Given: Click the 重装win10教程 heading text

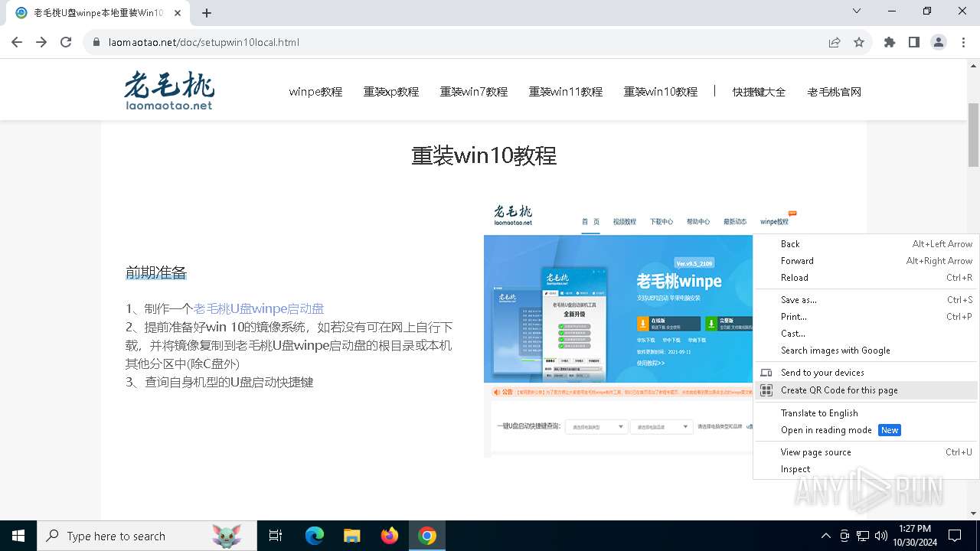Looking at the screenshot, I should coord(484,156).
